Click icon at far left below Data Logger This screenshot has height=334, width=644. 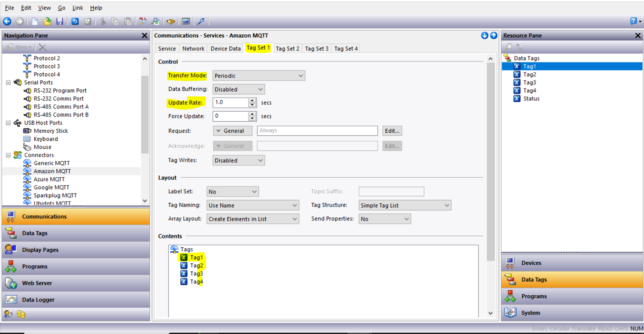[x=8, y=314]
